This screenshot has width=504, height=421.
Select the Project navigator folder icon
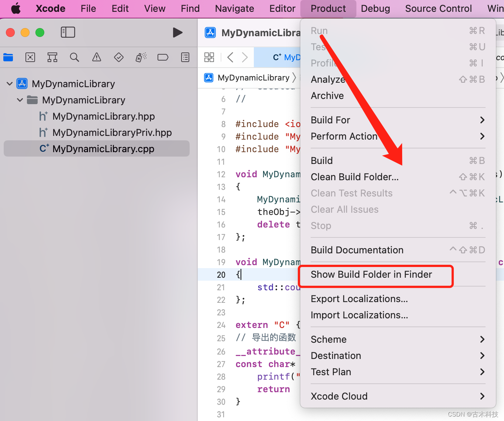tap(8, 57)
